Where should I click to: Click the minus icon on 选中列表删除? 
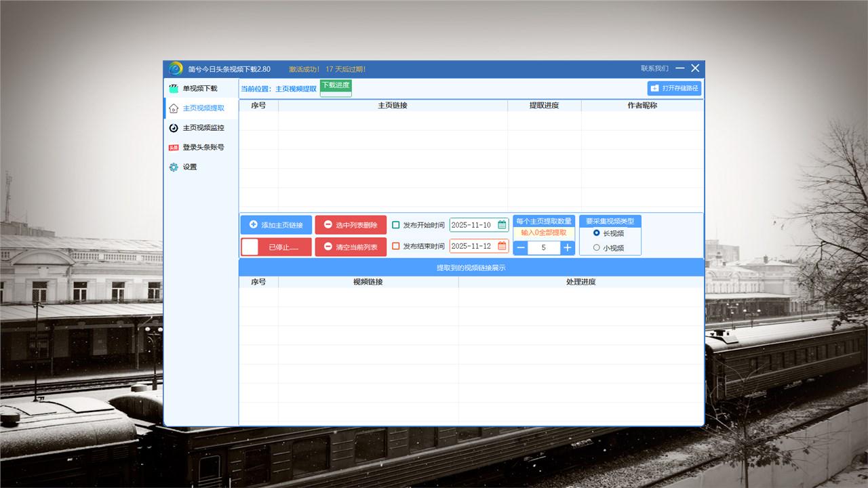[328, 225]
